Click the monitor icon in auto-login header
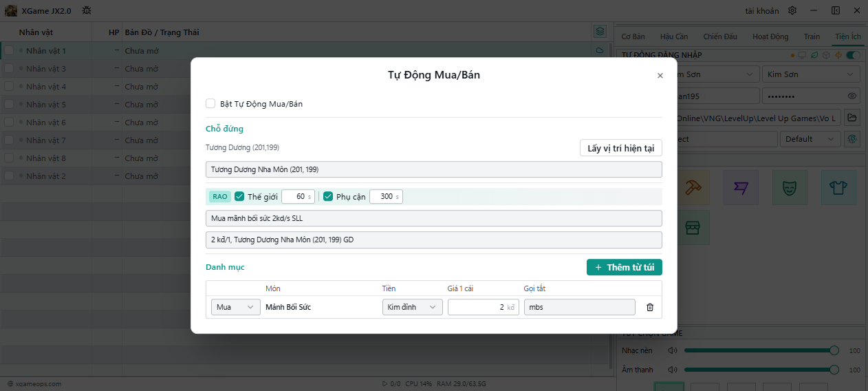The height and width of the screenshot is (391, 868). pyautogui.click(x=801, y=55)
